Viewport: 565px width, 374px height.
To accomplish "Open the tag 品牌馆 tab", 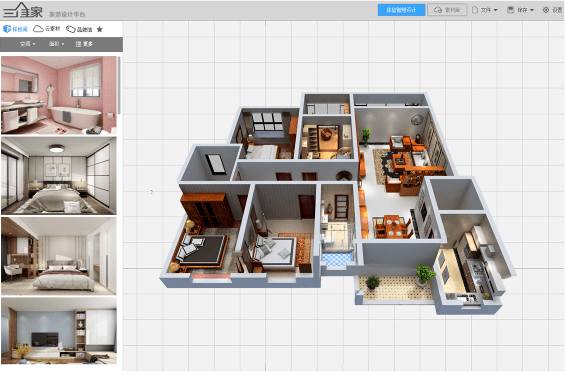I will click(79, 29).
